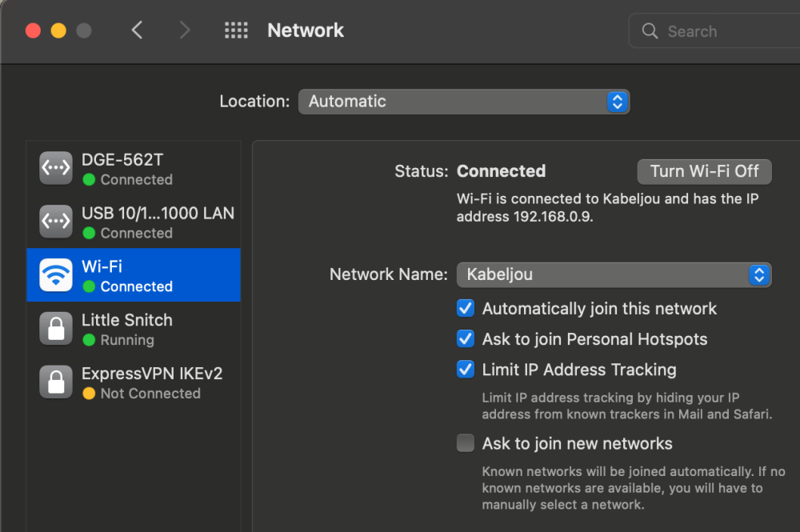
Task: Open the Network Name Kabeljou dropdown
Action: pyautogui.click(x=614, y=274)
